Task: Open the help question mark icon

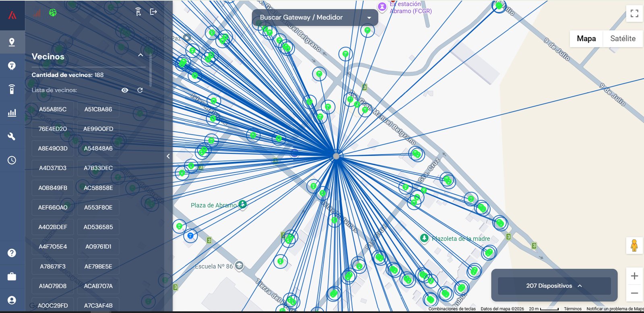Action: 12,253
